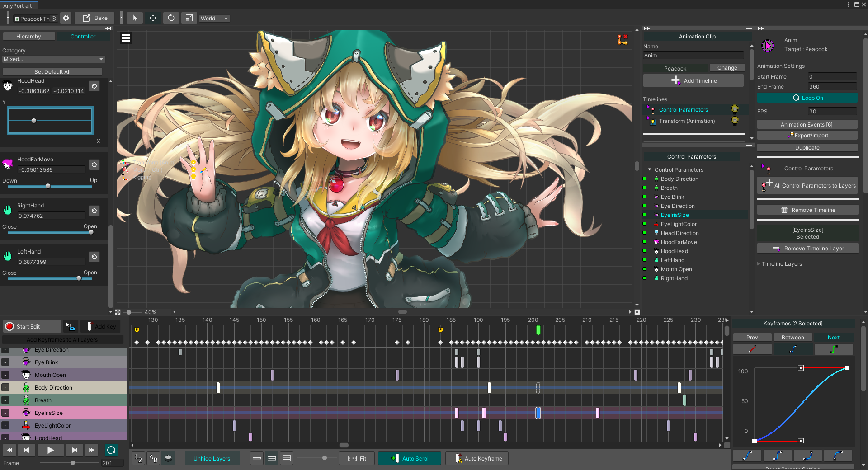Click the Bake button

pos(94,18)
